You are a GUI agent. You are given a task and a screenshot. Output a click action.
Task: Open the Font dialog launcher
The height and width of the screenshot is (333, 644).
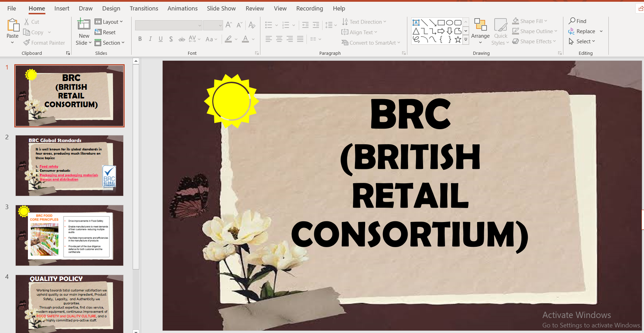point(257,53)
